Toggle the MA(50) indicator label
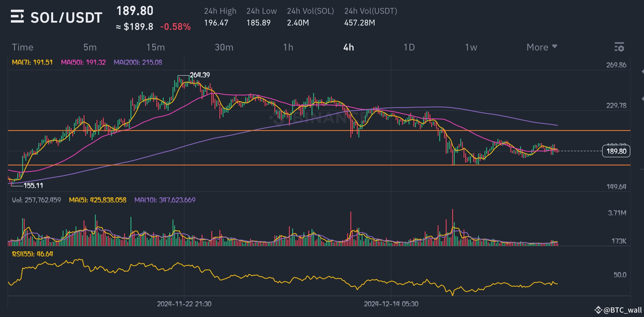Image resolution: width=644 pixels, height=317 pixels. 83,62
